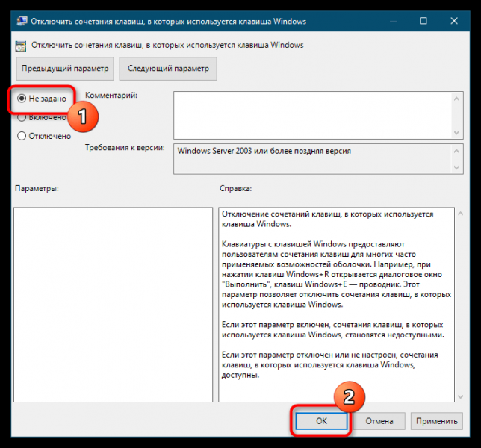This screenshot has height=448, width=481.
Task: Click the settings icon beside the policy heading
Action: tap(21, 46)
